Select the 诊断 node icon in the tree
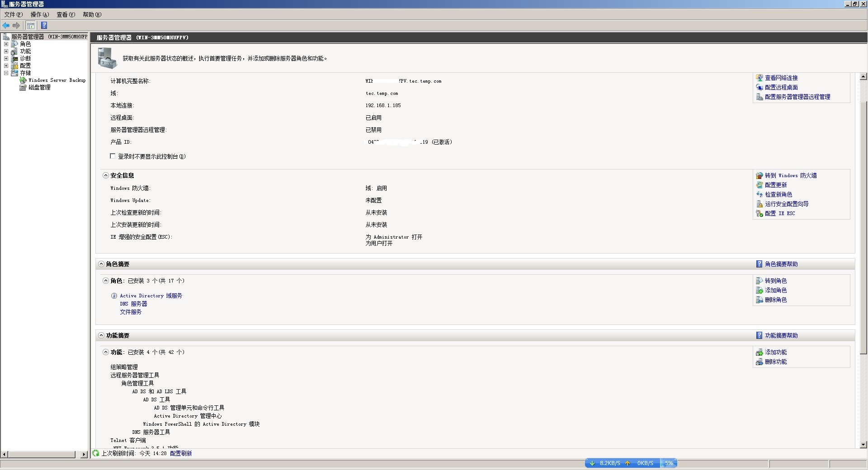868x470 pixels. coord(14,58)
